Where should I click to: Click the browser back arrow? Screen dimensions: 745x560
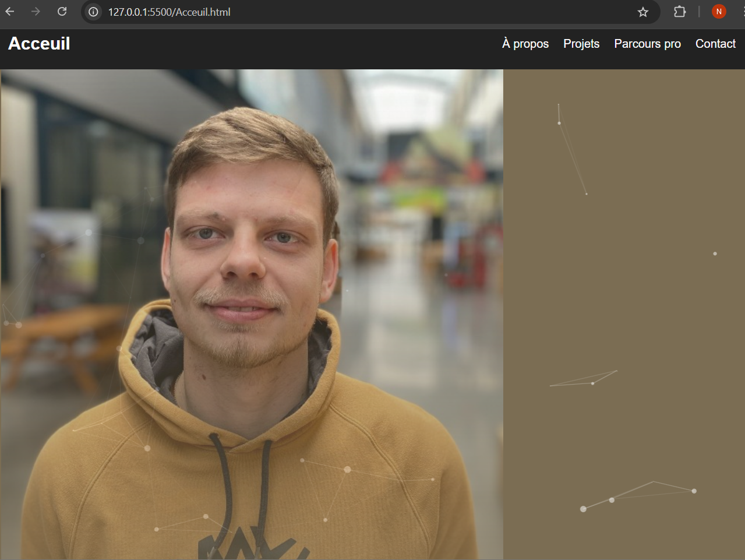[10, 12]
